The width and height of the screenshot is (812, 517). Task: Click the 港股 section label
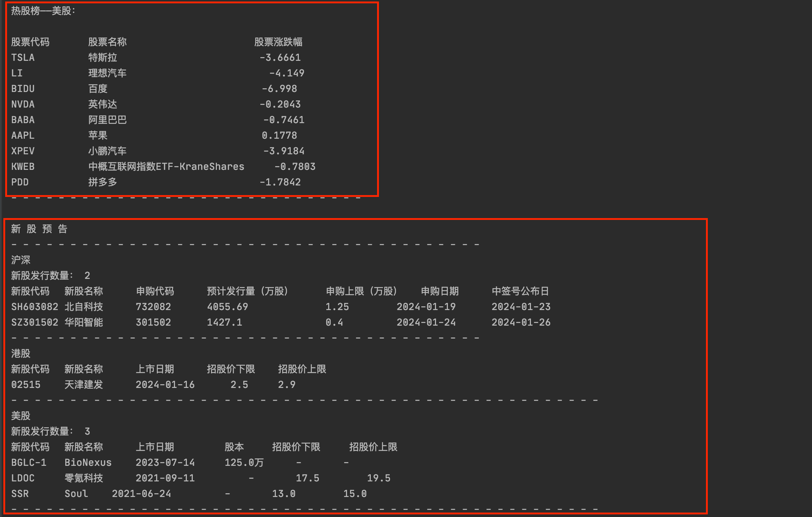[20, 353]
